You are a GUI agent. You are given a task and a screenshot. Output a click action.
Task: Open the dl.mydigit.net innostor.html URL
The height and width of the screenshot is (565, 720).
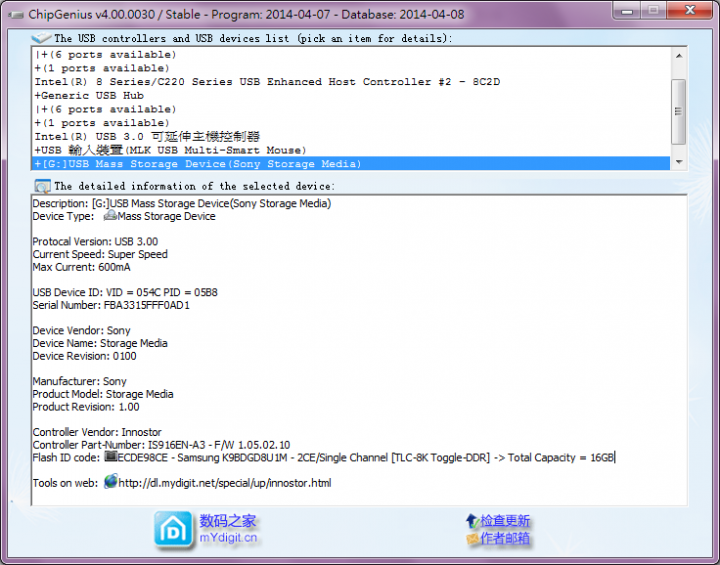tap(225, 483)
